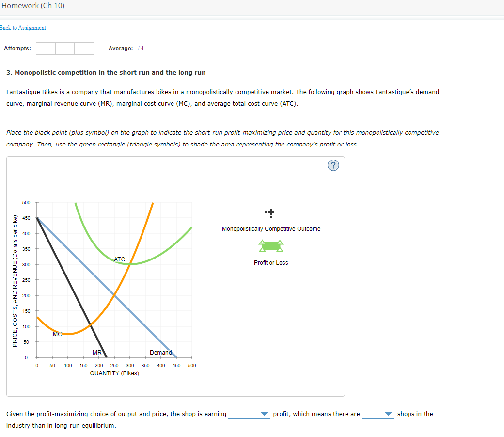The width and height of the screenshot is (504, 437).
Task: Click the first Attempts input box
Action: click(x=46, y=49)
